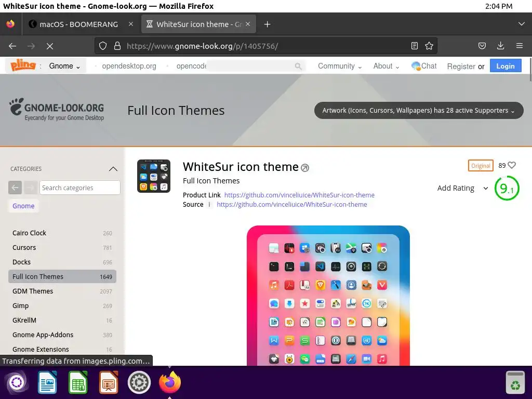Close the WhiteSur icon theme tab

click(x=248, y=24)
